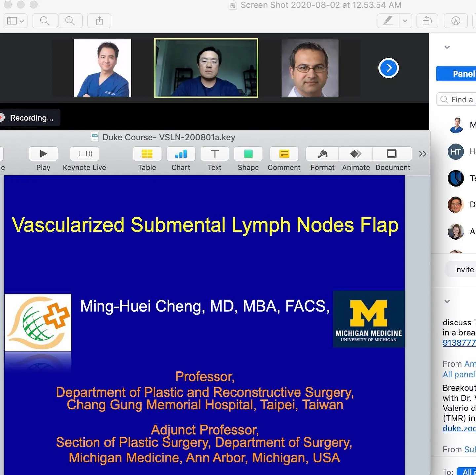Screen dimensions: 476x475
Task: Open Keynote Live from the toolbar
Action: coord(85,154)
